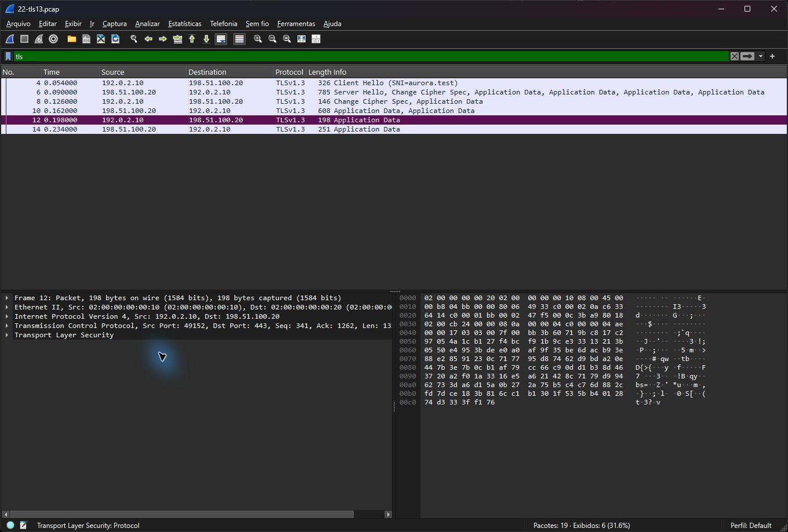Viewport: 788px width, 532px height.
Task: Zoom out on packet text
Action: pyautogui.click(x=273, y=39)
